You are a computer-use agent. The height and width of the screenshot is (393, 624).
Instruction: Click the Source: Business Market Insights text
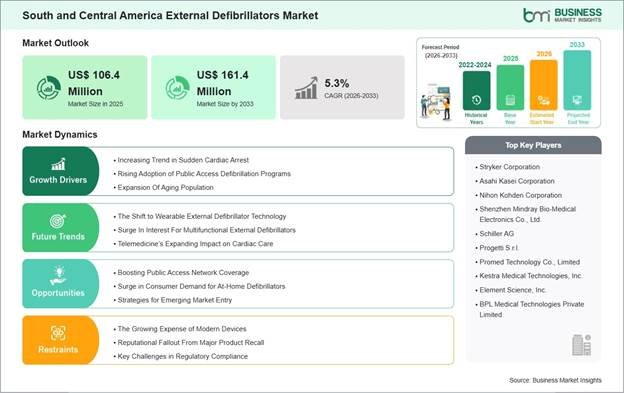point(555,380)
